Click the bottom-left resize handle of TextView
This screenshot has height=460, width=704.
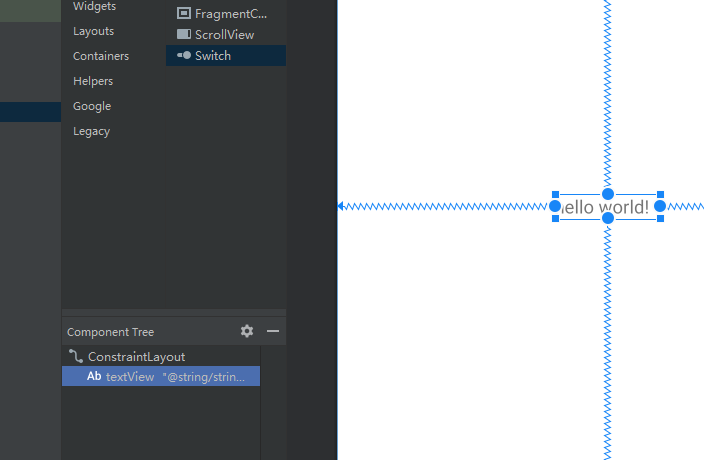(555, 219)
